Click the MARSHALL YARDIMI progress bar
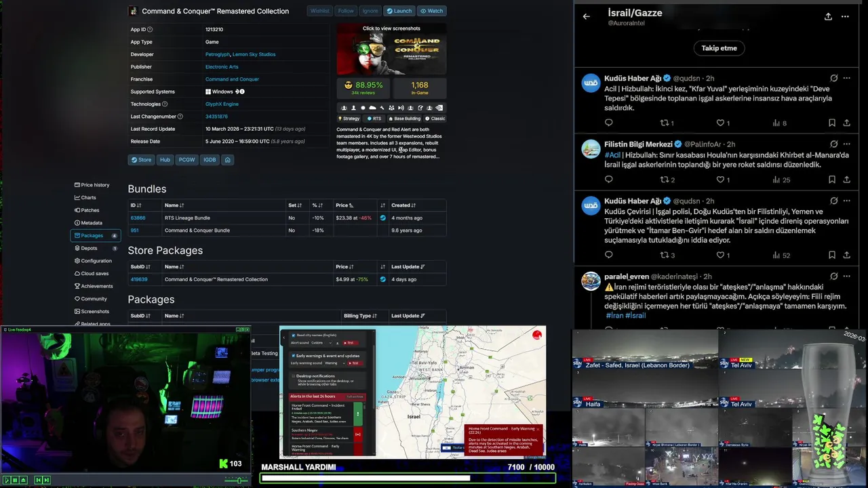Viewport: 868px width, 488px height. point(408,478)
